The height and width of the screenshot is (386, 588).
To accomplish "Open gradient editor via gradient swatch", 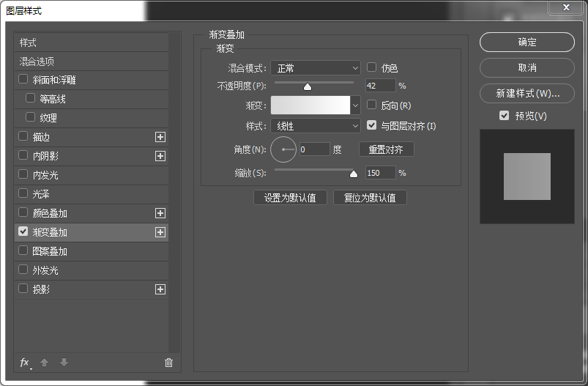I will (x=310, y=105).
